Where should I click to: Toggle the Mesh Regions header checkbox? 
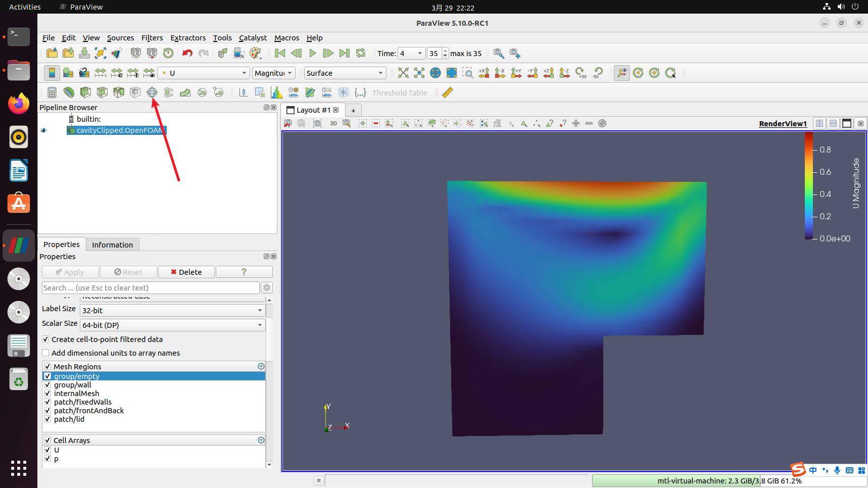(47, 367)
